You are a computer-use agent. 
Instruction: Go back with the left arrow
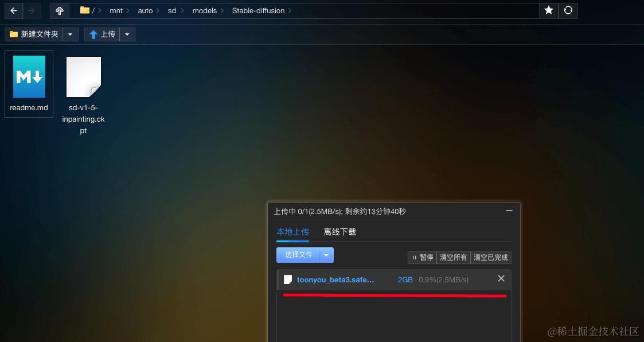tap(14, 11)
